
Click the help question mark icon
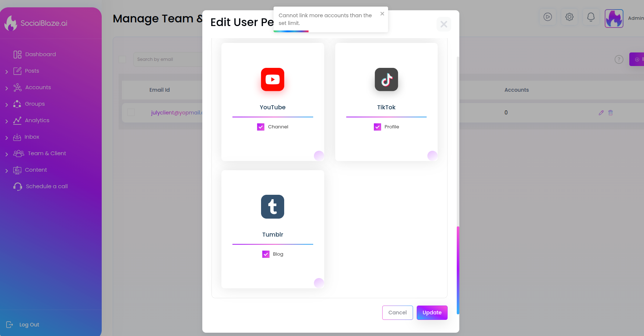click(619, 59)
